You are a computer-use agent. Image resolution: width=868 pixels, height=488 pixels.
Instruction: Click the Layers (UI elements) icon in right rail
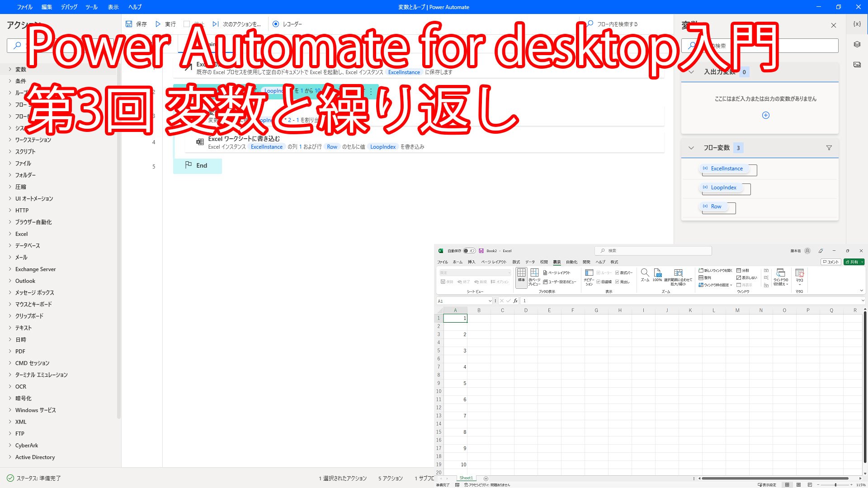pos(857,44)
